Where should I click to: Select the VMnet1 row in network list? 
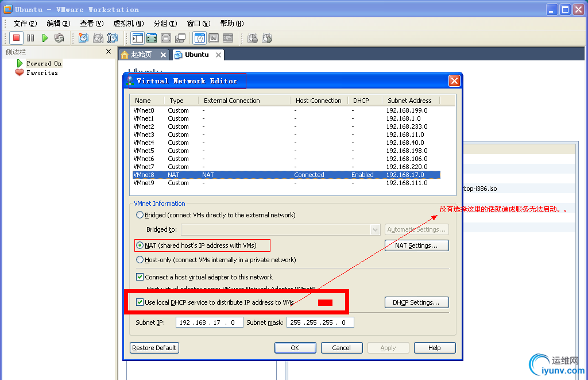click(286, 118)
